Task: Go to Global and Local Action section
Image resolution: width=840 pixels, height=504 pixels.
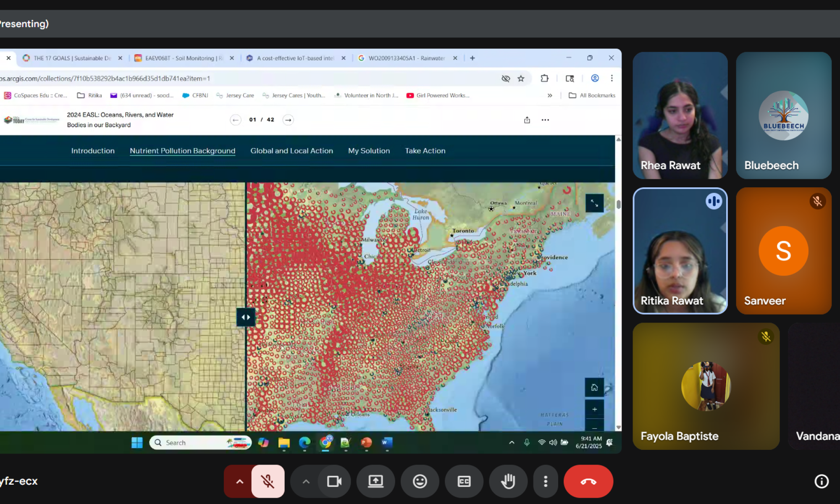Action: coord(291,151)
